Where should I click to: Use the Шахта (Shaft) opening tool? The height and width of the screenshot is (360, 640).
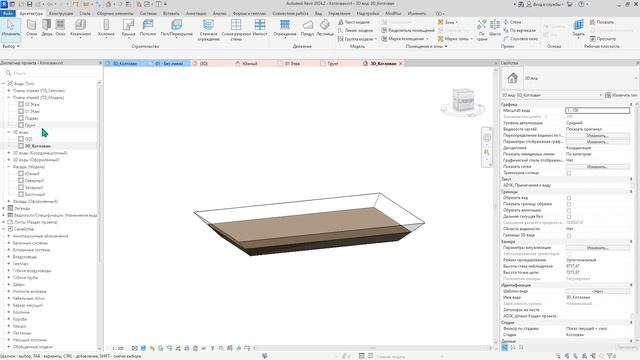(x=495, y=28)
